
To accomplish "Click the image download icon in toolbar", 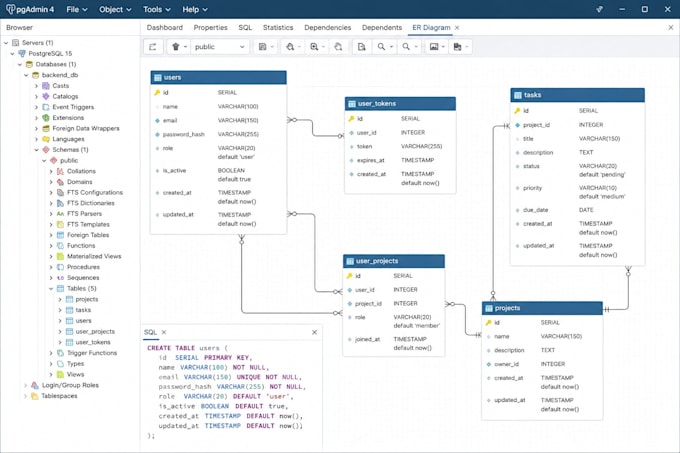I will pyautogui.click(x=434, y=47).
